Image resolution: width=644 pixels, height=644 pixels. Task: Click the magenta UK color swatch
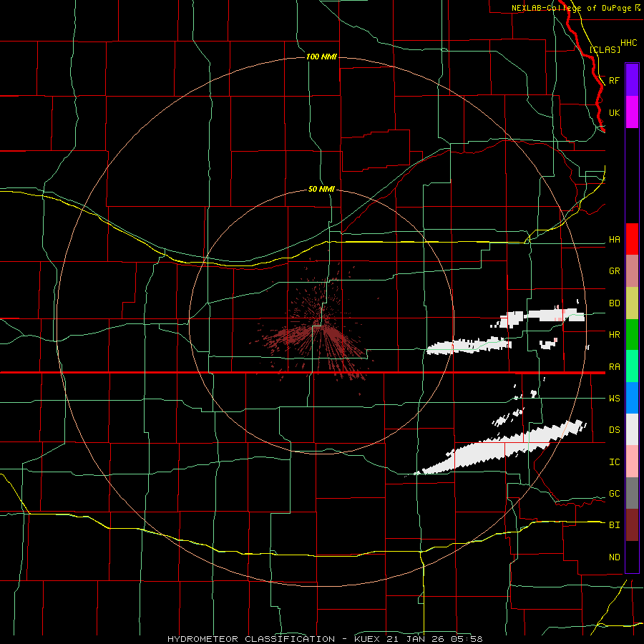click(x=632, y=112)
